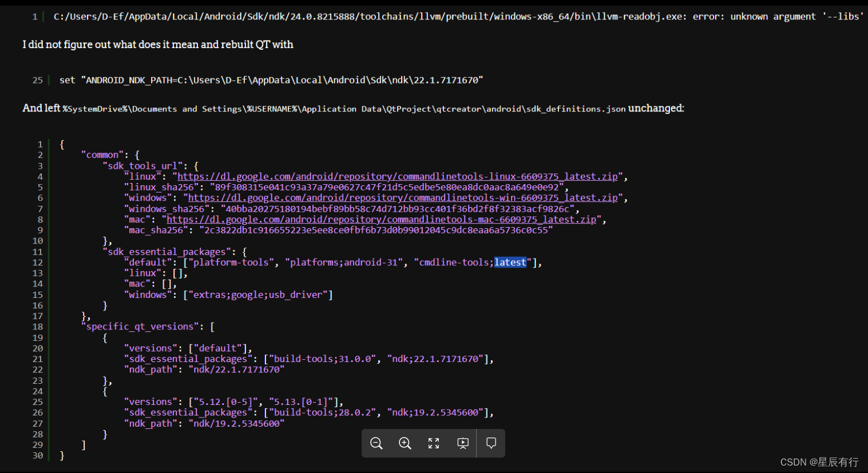Click the windows_sha256 hash value
The height and width of the screenshot is (473, 868).
coord(397,209)
